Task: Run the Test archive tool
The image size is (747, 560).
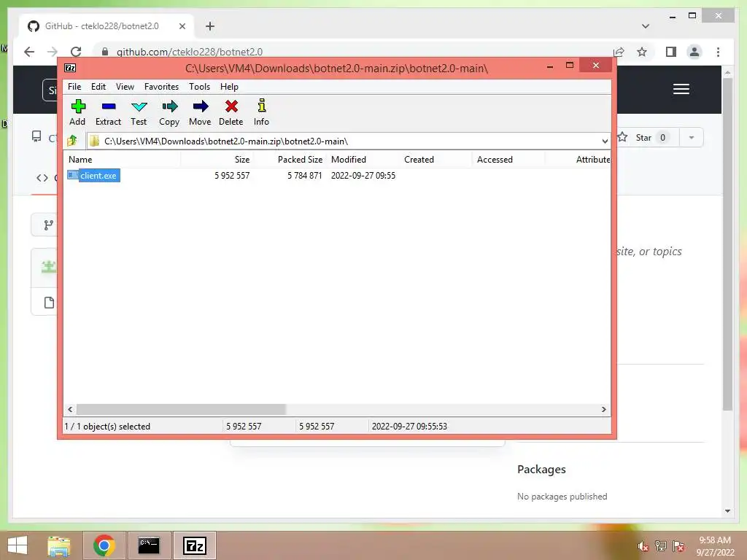Action: coord(139,112)
